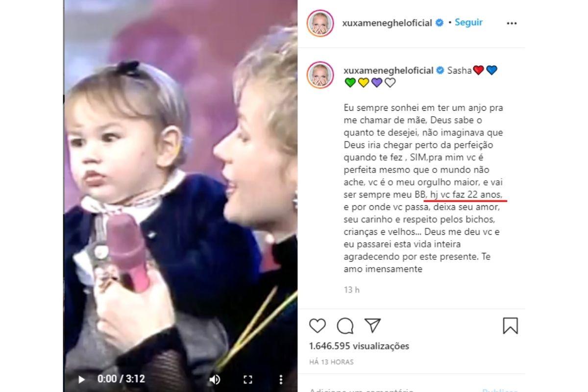Play the video
588x392 pixels.
[x=82, y=379]
